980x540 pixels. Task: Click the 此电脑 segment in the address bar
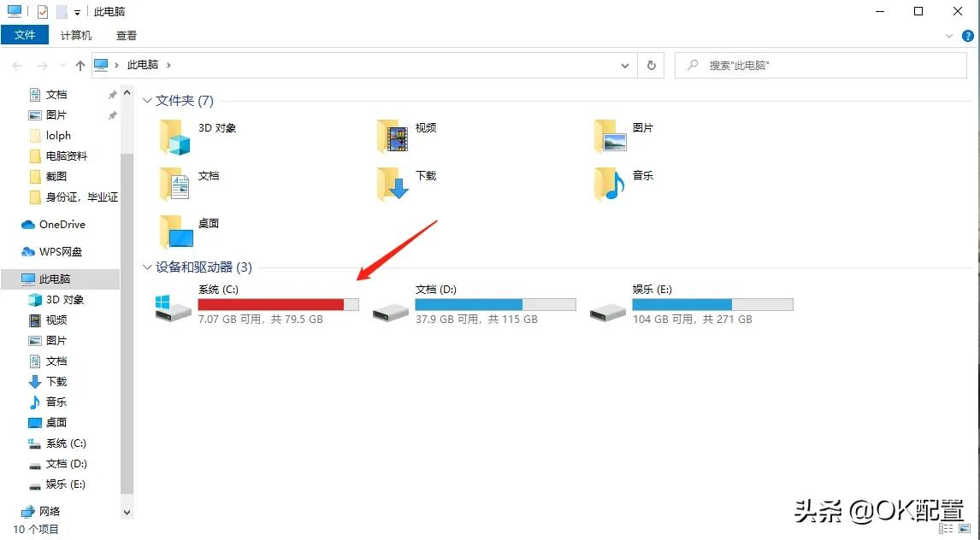tap(143, 65)
